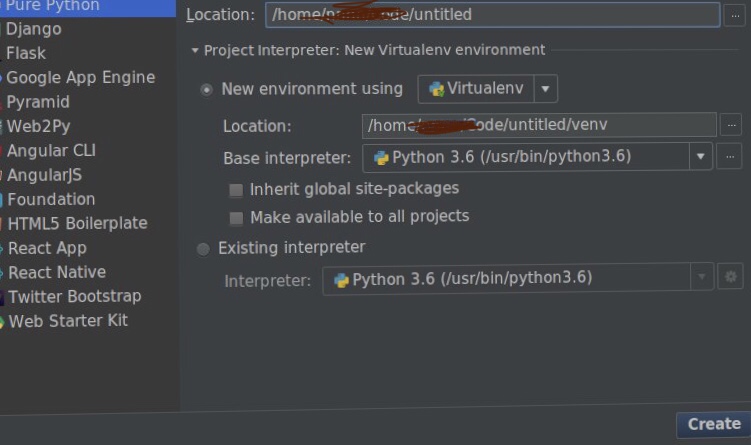Image resolution: width=751 pixels, height=445 pixels.
Task: Click the Virtualenv snake icon
Action: coord(436,89)
